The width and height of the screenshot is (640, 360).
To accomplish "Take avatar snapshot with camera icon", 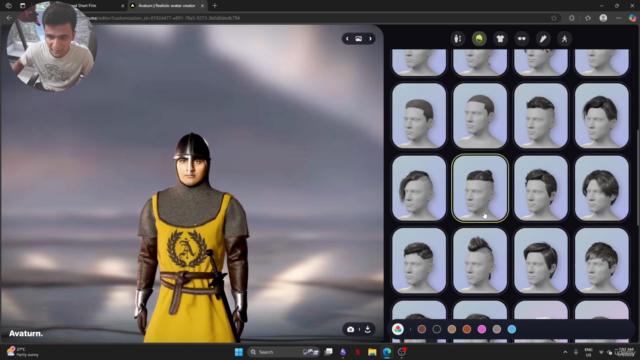I will [x=351, y=329].
